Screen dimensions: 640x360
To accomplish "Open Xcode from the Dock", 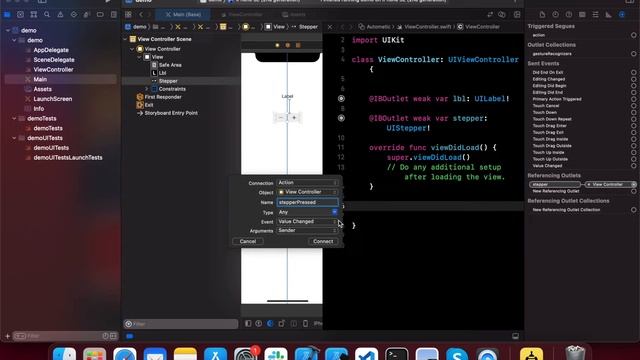I will point(307,354).
